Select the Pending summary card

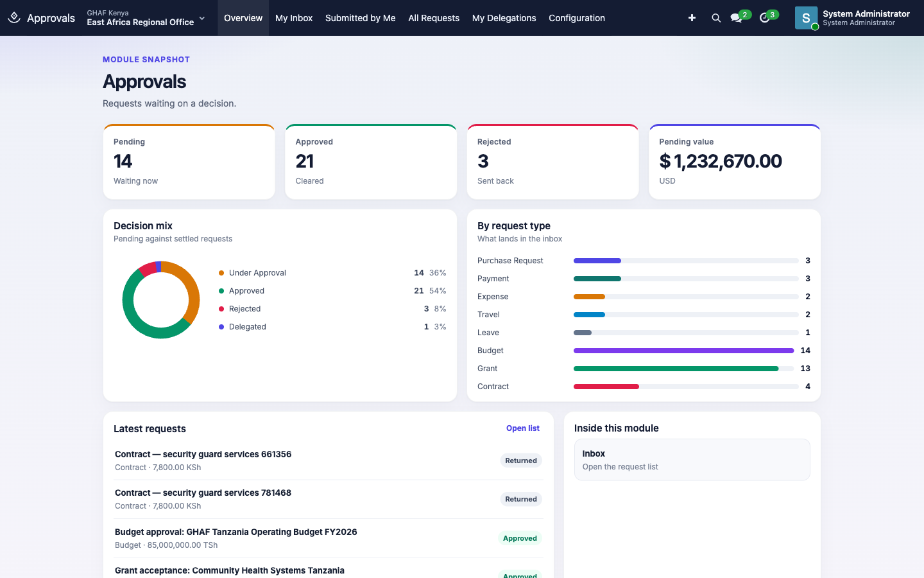(189, 162)
